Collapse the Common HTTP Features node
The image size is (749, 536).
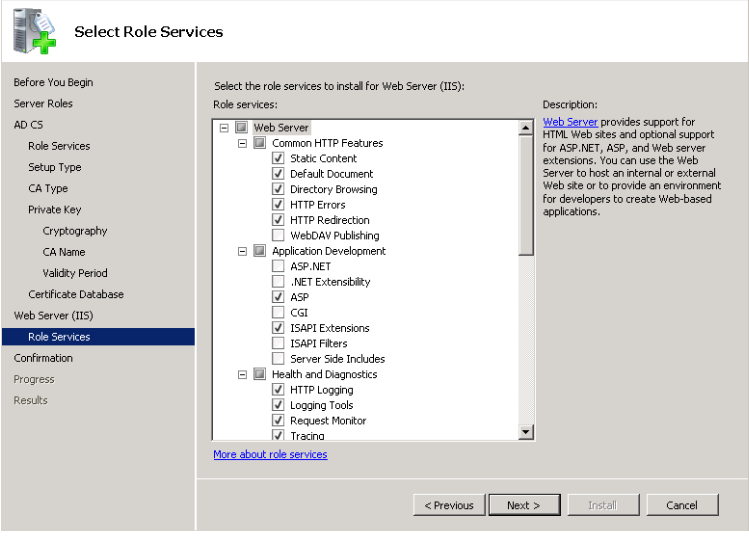click(242, 143)
